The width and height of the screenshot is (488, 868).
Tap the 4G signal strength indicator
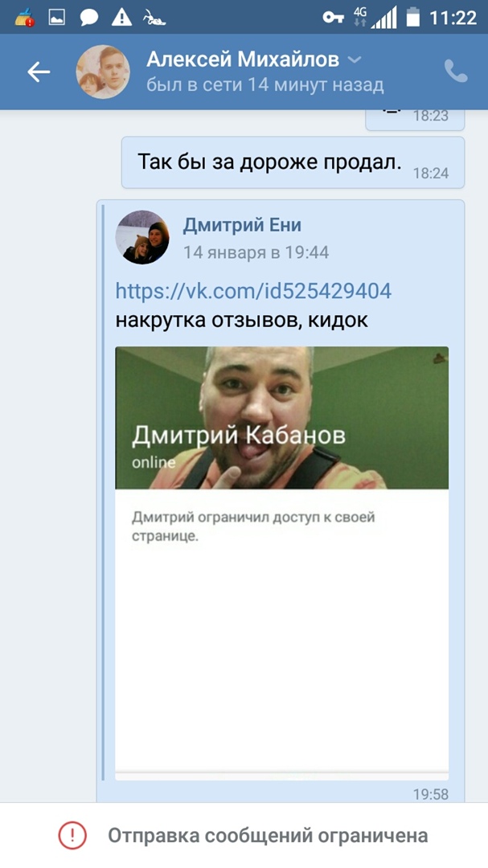tap(376, 17)
